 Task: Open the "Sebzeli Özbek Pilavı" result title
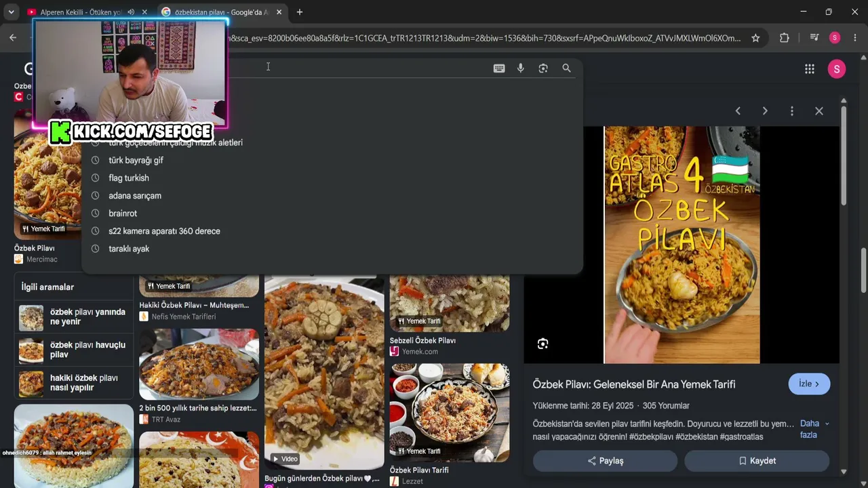[x=422, y=340]
